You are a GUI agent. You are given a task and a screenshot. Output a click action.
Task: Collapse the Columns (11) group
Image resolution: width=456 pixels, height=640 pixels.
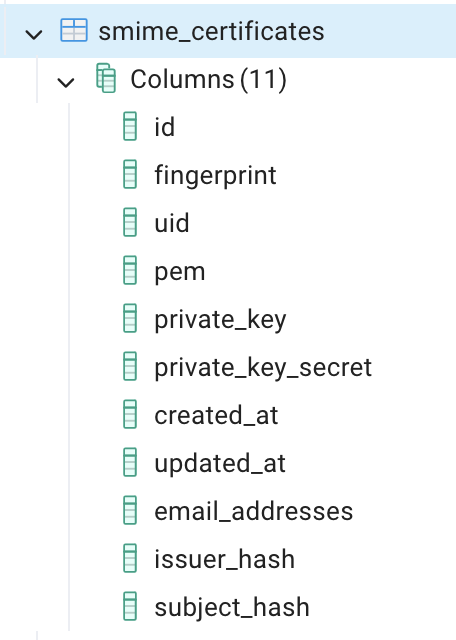pos(66,82)
